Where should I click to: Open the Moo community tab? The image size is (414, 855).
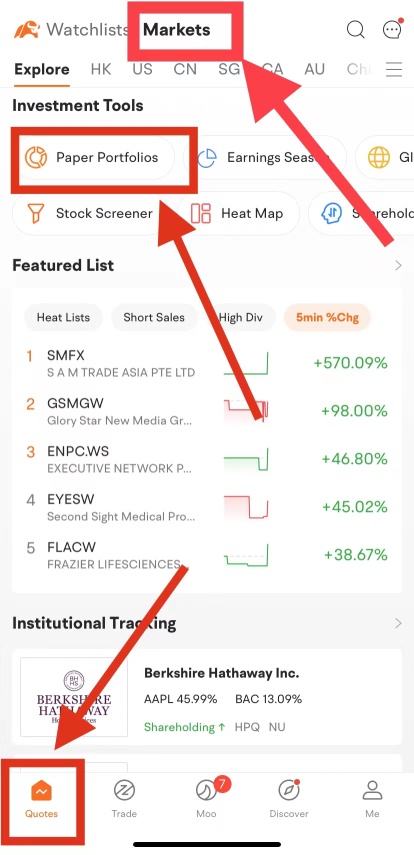point(207,799)
